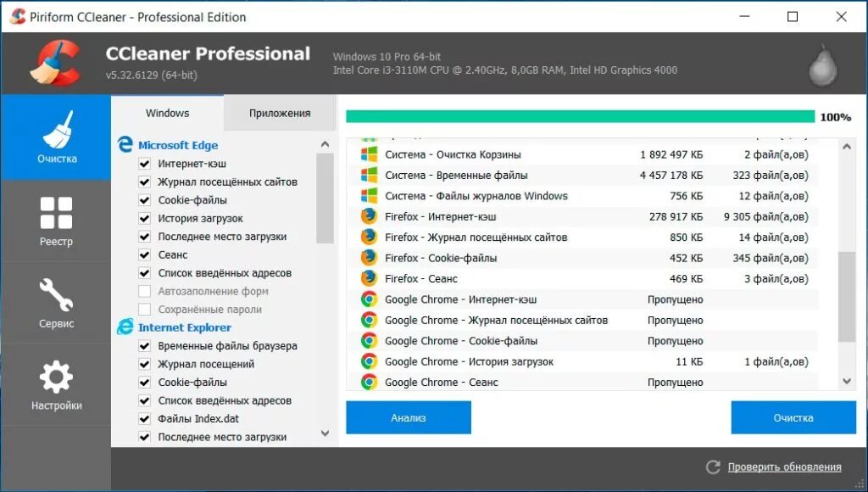
Task: Select Google Chrome - История загрузок row text
Action: pos(469,362)
